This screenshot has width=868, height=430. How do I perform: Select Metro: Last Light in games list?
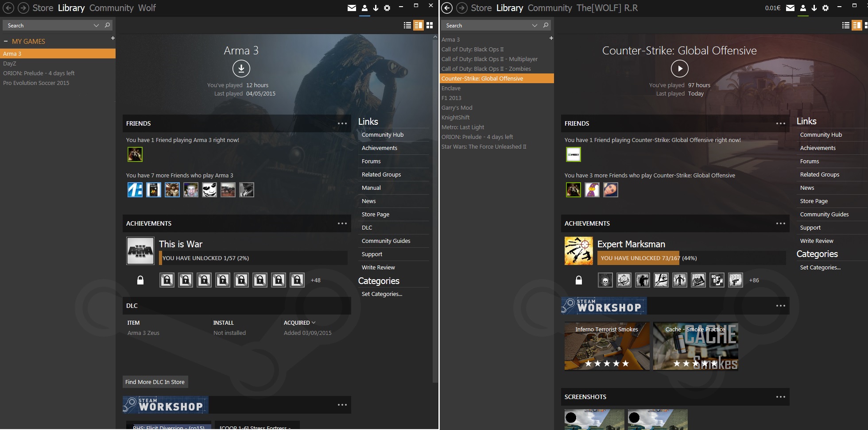pos(496,127)
